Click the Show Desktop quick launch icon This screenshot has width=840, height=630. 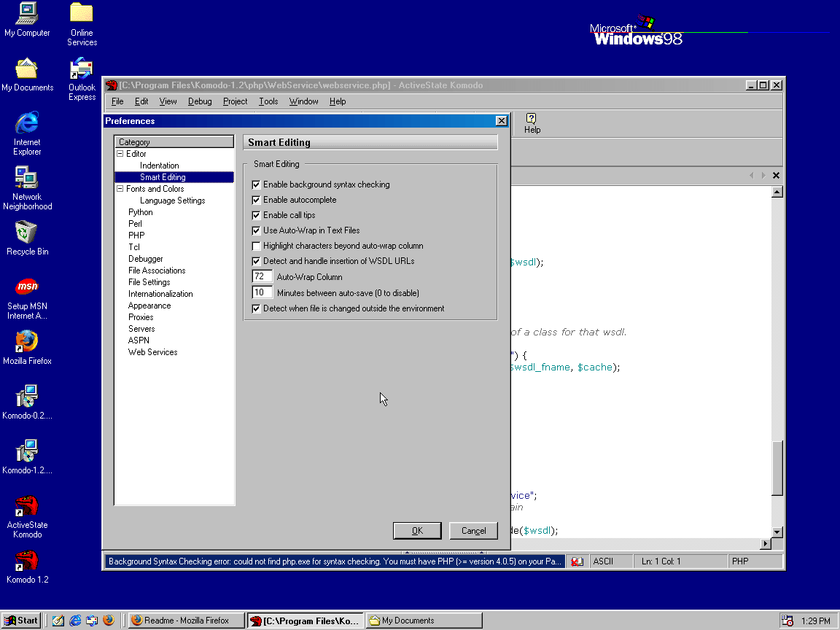(58, 621)
